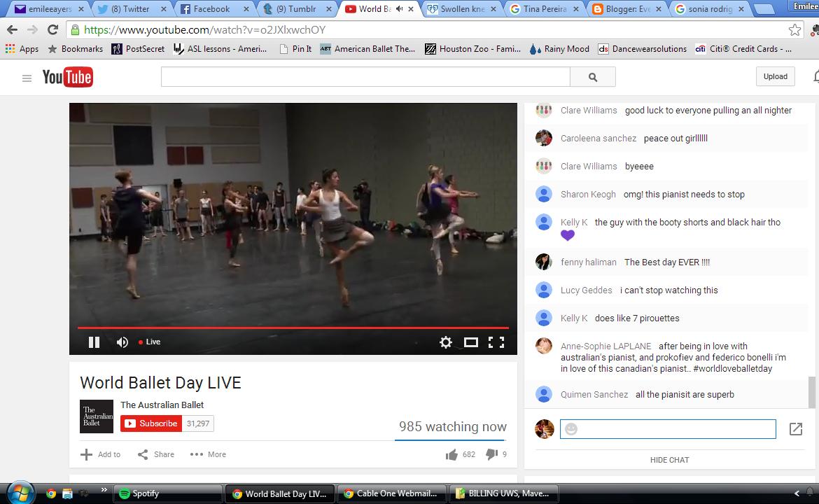Open emoji picker in chat box
The width and height of the screenshot is (819, 504).
pyautogui.click(x=571, y=428)
